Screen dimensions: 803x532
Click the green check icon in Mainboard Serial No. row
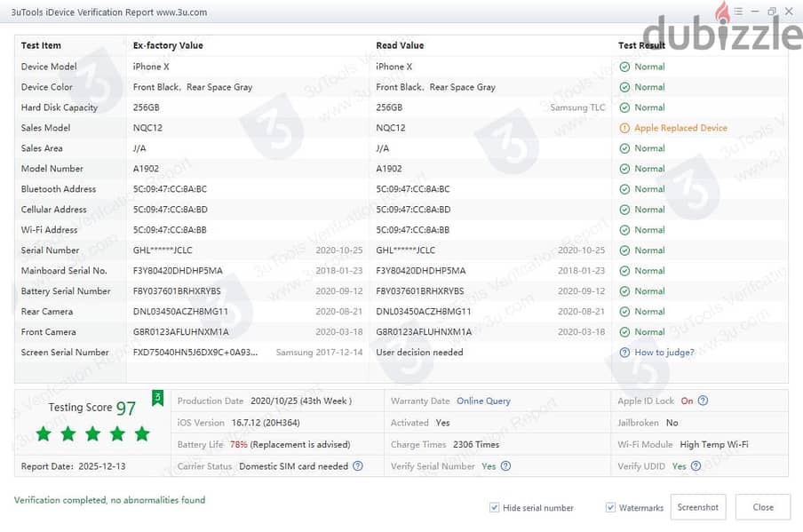pos(624,271)
